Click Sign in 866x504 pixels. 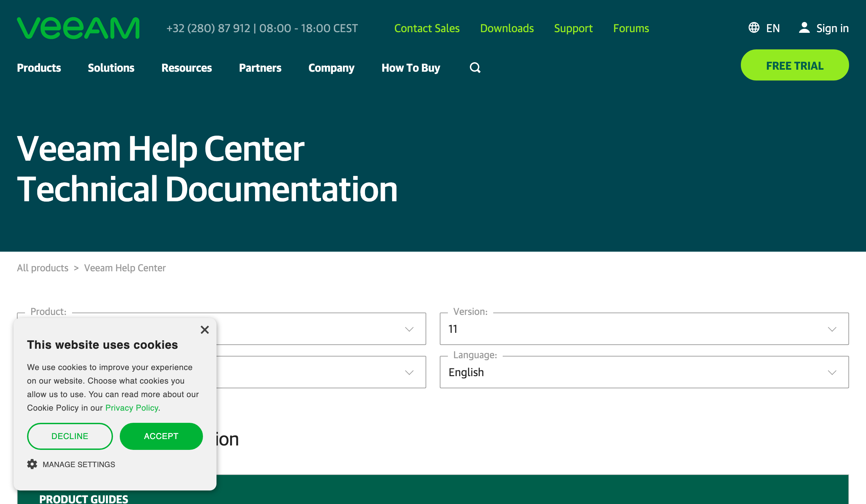point(832,28)
